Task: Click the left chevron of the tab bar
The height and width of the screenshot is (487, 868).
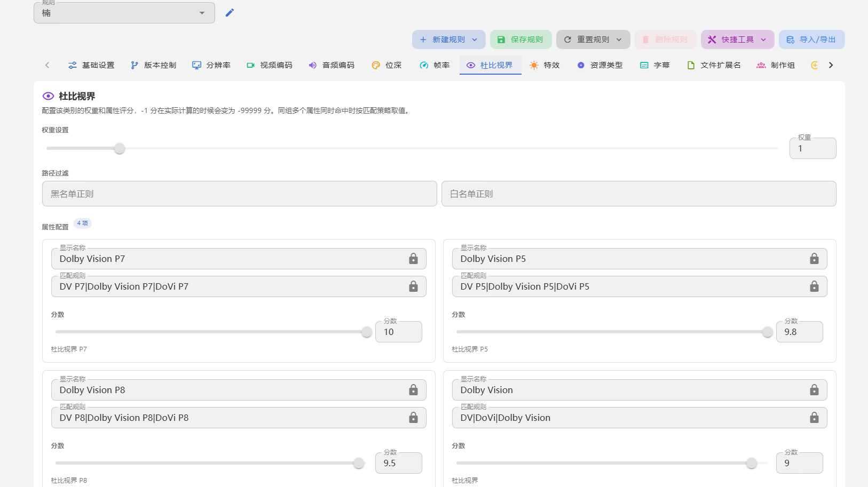Action: coord(47,65)
